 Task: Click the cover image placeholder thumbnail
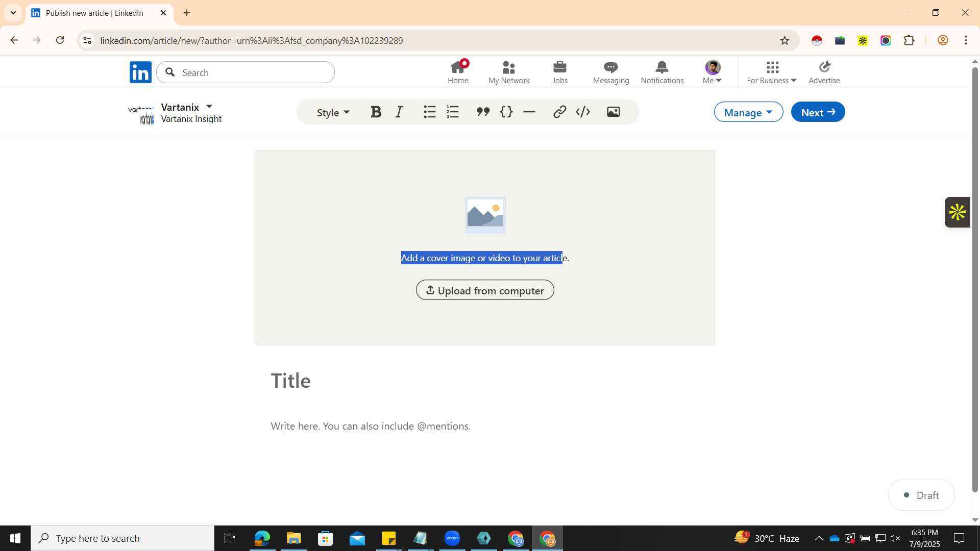[485, 215]
